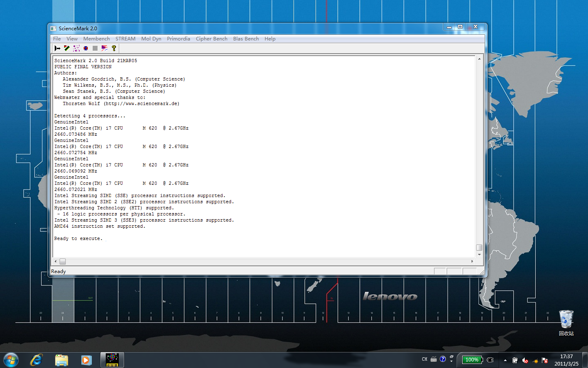Click the vertical scrollbar up arrow
The width and height of the screenshot is (588, 368).
pos(479,59)
